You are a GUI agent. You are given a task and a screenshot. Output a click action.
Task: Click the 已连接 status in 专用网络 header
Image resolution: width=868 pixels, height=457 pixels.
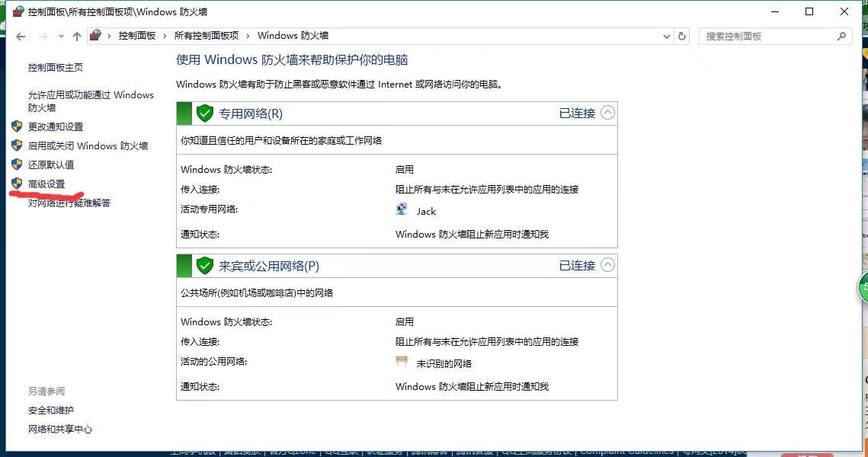[x=577, y=113]
